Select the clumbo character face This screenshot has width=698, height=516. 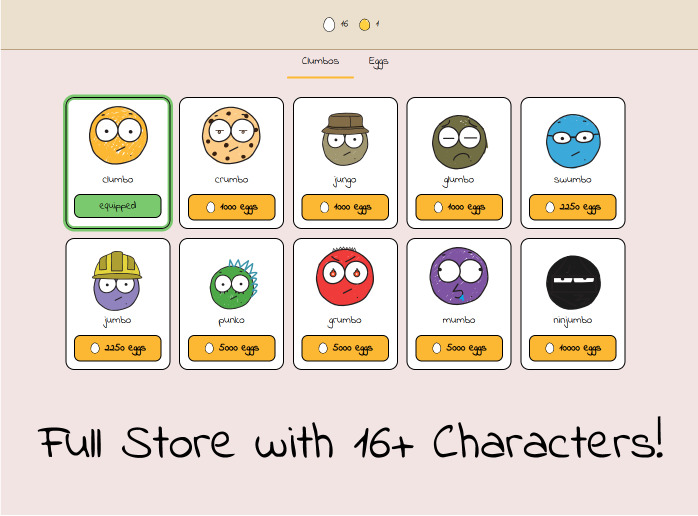tap(118, 137)
